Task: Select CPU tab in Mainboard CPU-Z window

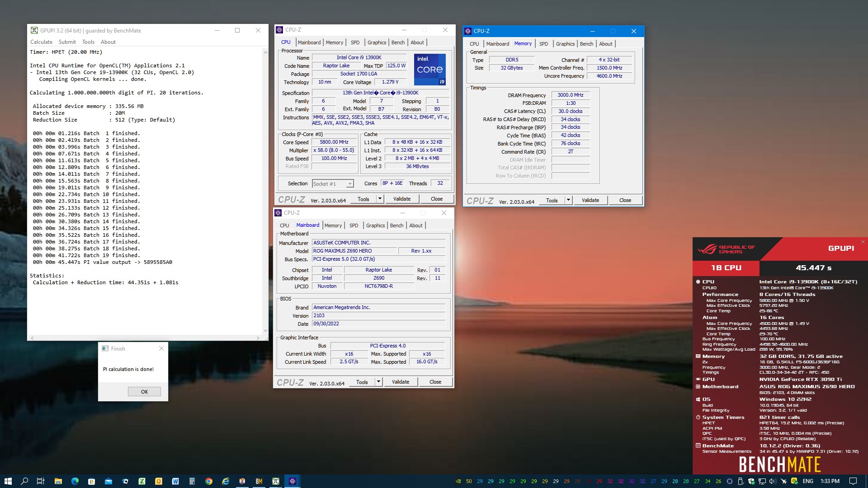Action: pos(284,225)
